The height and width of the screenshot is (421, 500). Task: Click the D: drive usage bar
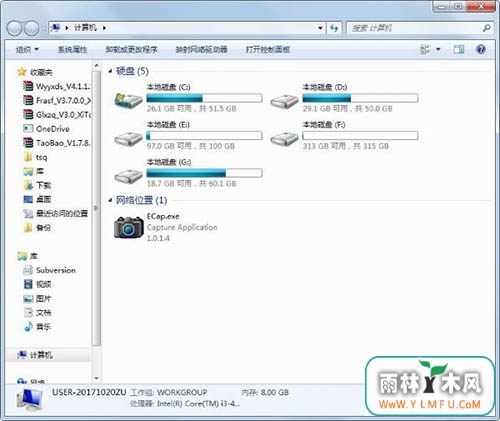coord(360,98)
